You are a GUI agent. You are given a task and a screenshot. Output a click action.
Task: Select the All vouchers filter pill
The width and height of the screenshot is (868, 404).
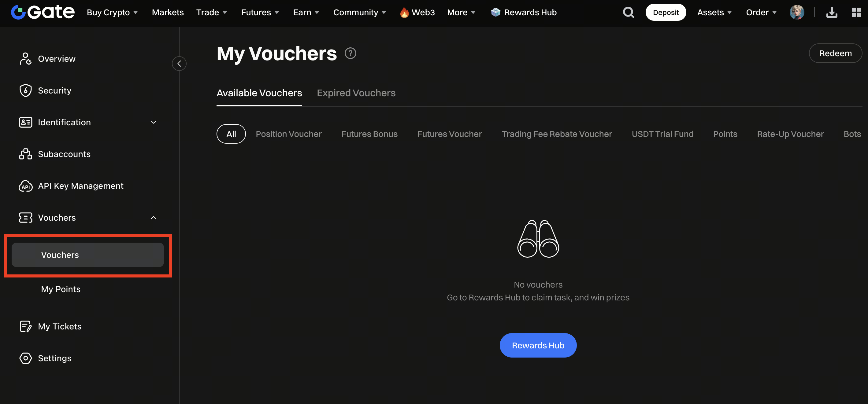(x=231, y=134)
